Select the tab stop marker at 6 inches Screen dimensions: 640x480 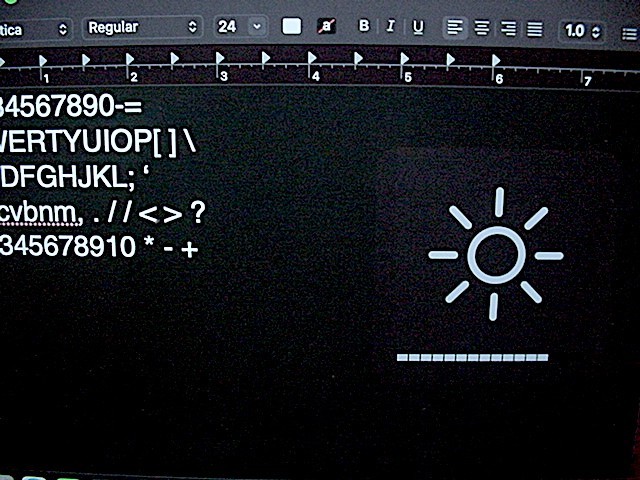[496, 60]
